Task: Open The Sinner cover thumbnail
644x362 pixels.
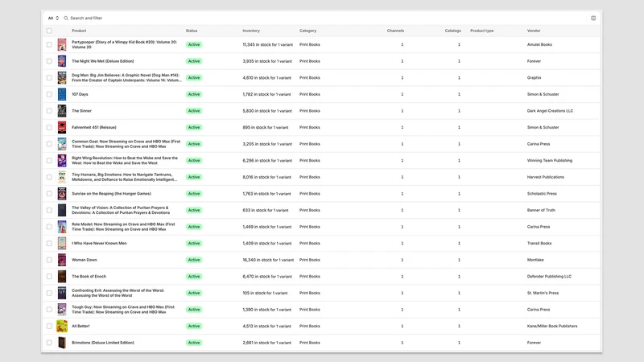Action: [x=62, y=111]
